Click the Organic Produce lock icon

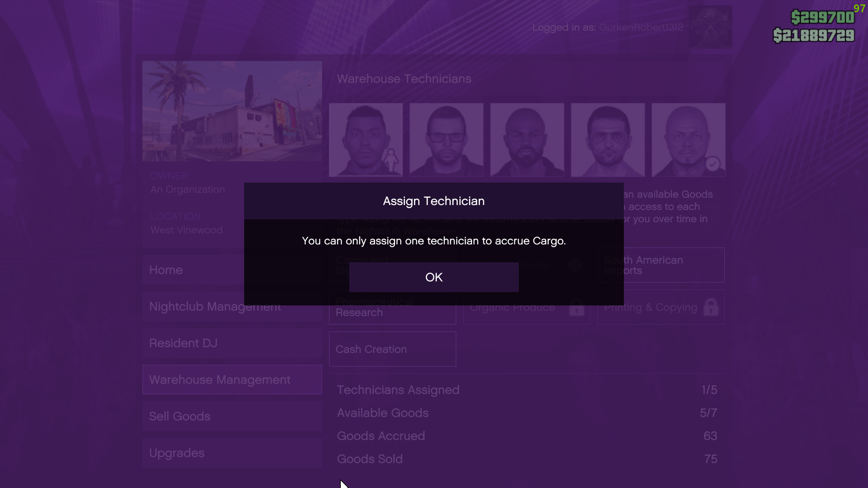click(576, 307)
